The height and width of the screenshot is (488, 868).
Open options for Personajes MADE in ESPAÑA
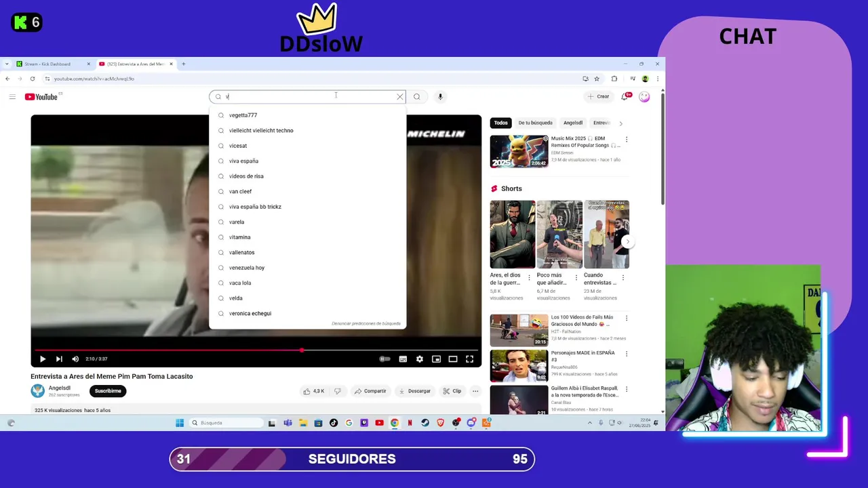click(626, 354)
